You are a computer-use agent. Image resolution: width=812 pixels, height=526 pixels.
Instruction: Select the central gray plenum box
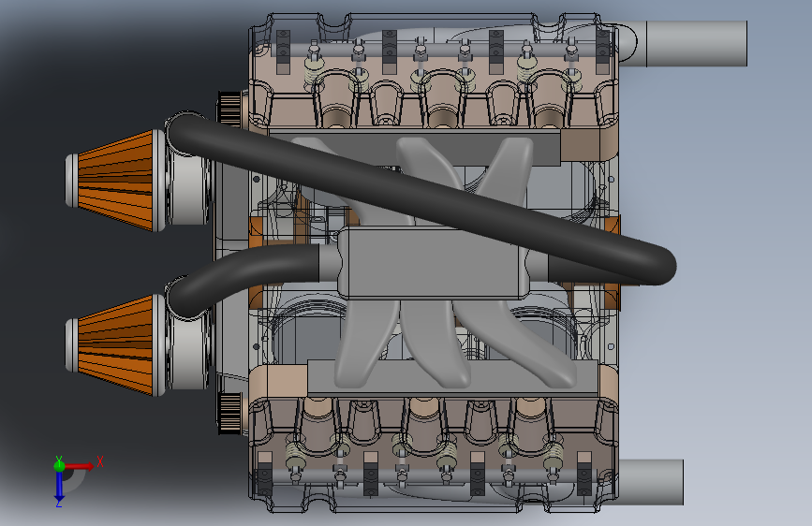pyautogui.click(x=434, y=264)
